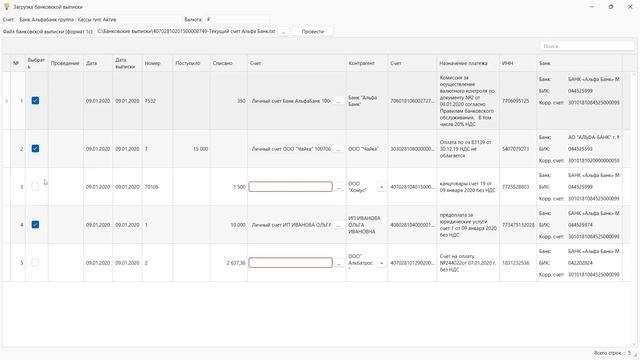Open account picker for Личный счет ООО Чайка
The image size is (640, 360).
click(x=338, y=149)
